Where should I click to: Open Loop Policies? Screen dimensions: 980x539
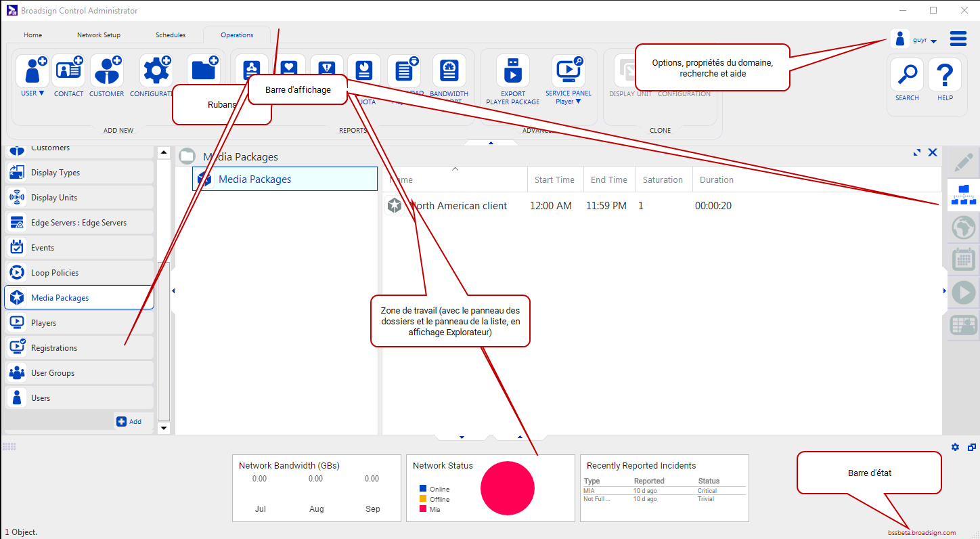[x=79, y=273]
